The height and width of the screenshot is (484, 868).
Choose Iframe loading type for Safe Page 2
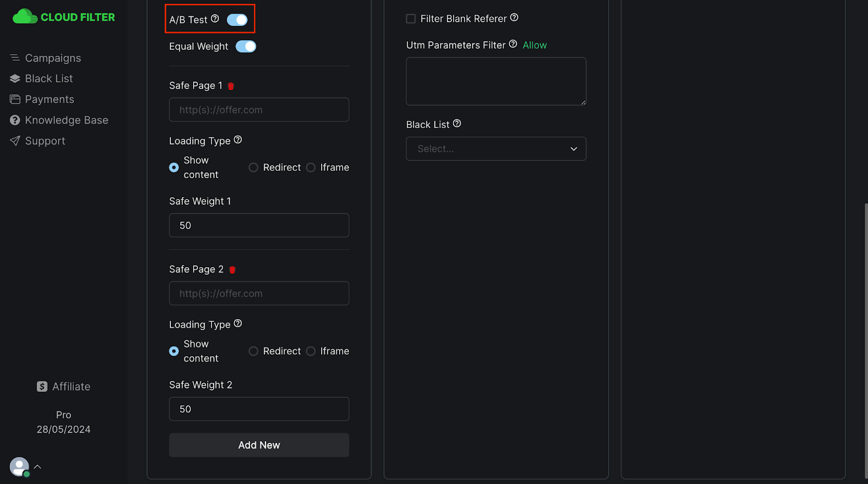pyautogui.click(x=311, y=351)
